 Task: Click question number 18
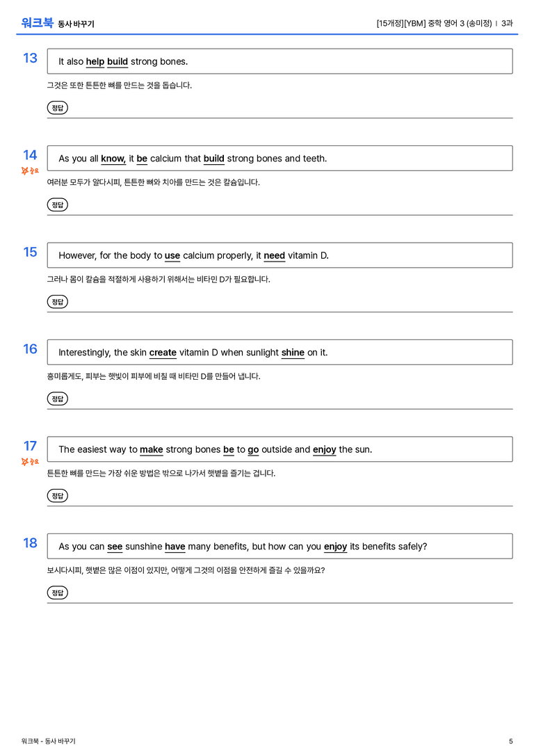coord(30,543)
